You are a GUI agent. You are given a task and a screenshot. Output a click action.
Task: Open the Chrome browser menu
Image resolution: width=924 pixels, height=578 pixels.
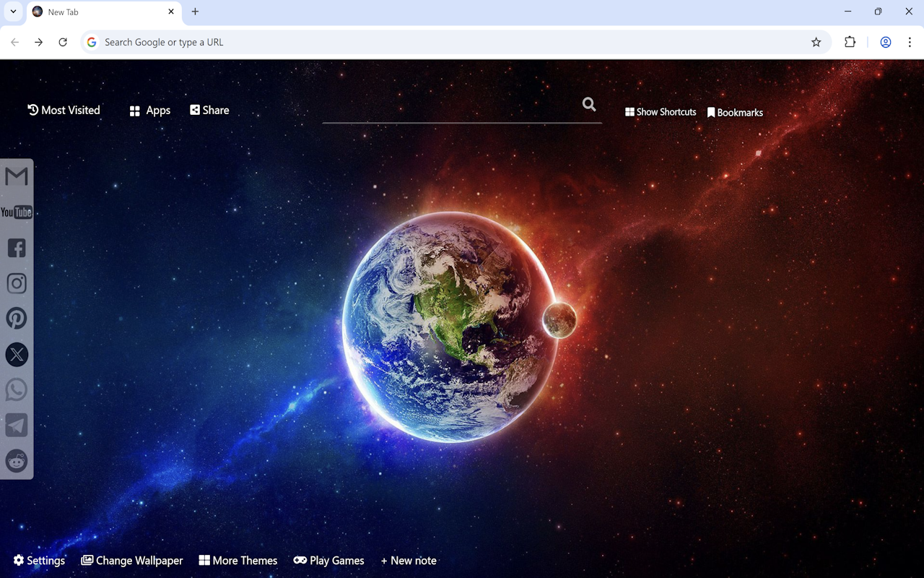tap(910, 42)
